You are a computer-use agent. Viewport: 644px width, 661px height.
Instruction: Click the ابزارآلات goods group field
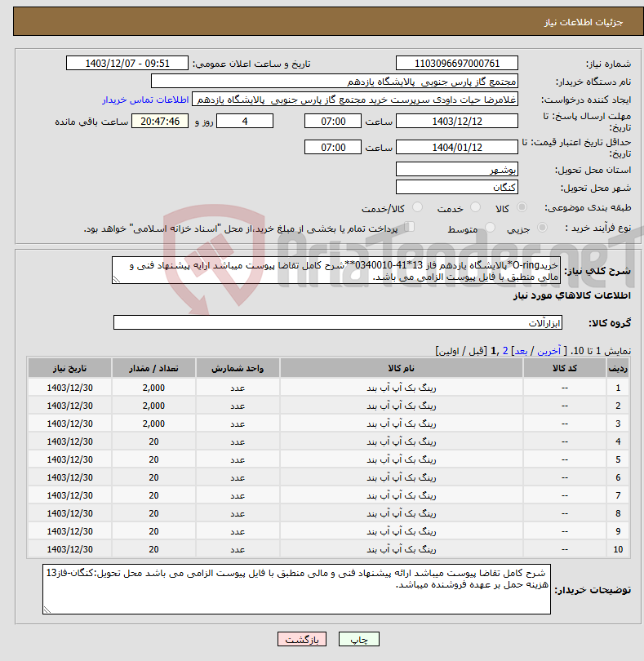click(337, 322)
